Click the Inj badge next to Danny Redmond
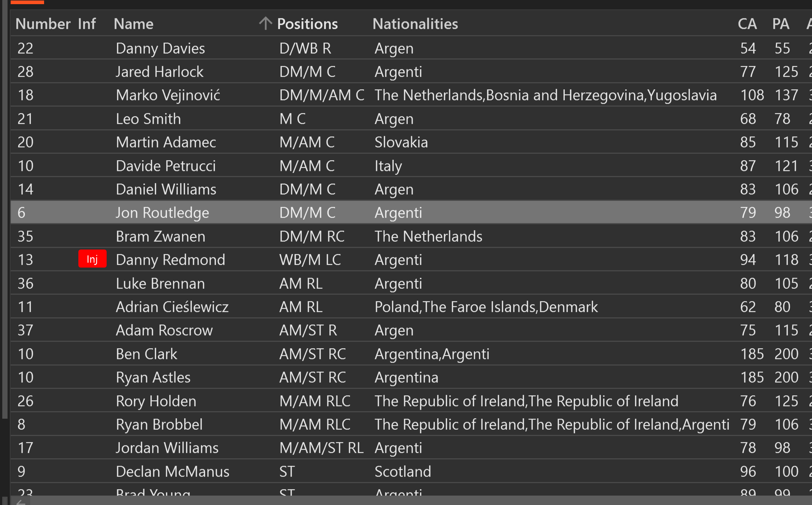Screen dimensions: 812x505 [x=92, y=259]
